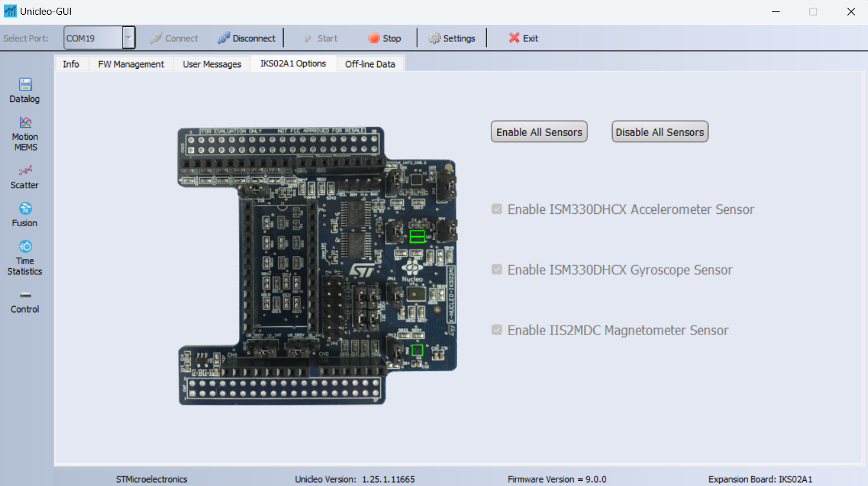The width and height of the screenshot is (868, 486).
Task: Click the Disable All Sensors button
Action: tap(659, 131)
